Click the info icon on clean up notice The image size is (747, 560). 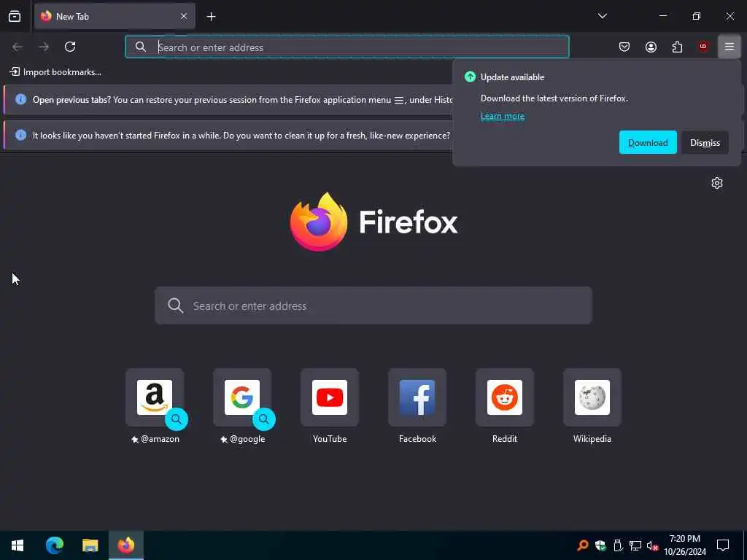click(x=20, y=135)
